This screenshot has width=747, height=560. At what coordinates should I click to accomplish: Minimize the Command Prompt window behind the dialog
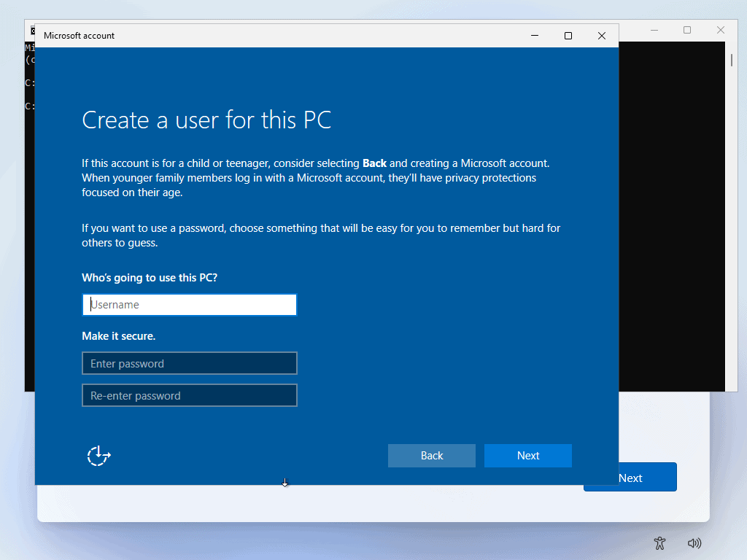[x=654, y=30]
